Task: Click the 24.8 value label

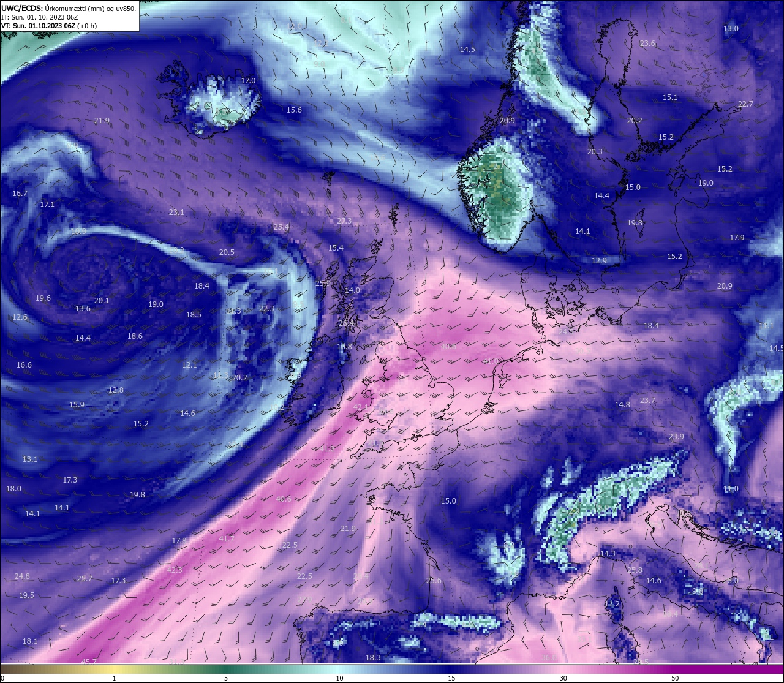Action: pyautogui.click(x=22, y=576)
